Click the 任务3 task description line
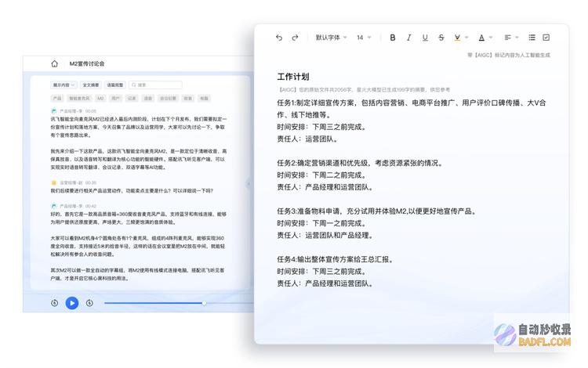Screen dimensions: 588x368 pos(377,211)
